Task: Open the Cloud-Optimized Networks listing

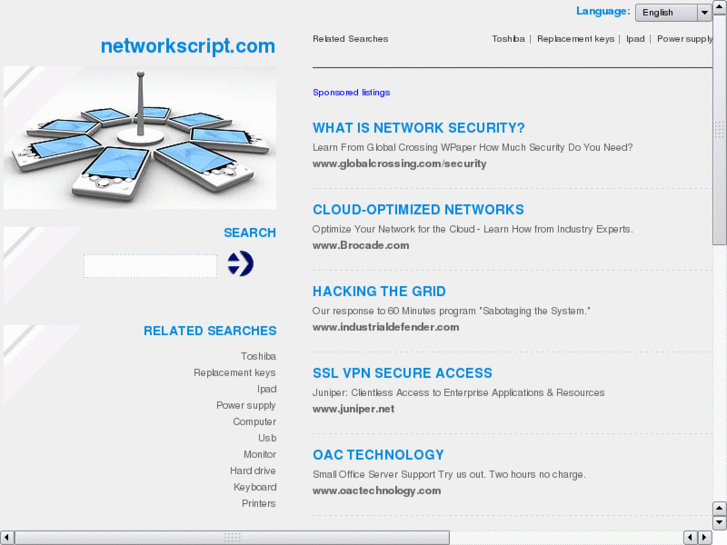Action: coord(418,210)
